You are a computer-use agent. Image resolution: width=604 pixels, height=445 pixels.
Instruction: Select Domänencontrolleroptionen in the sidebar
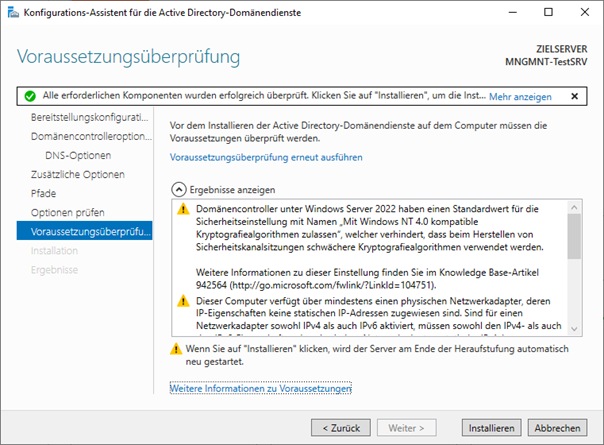tap(90, 137)
